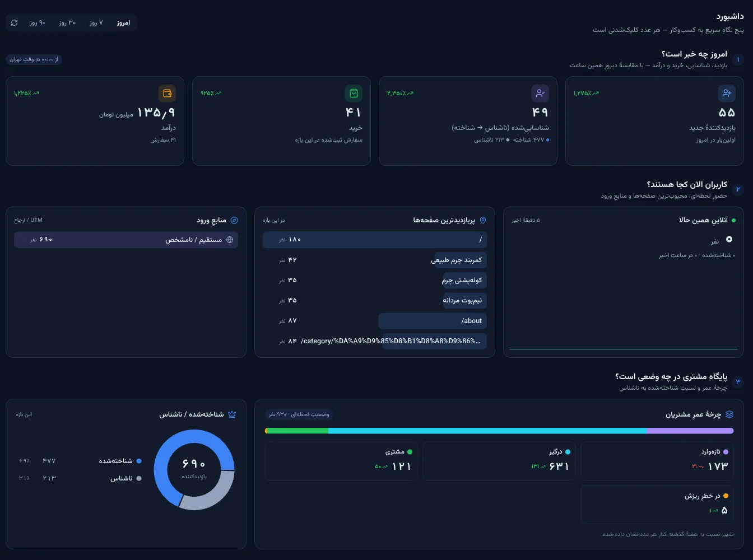The image size is (753, 560).
Task: Open the ۱۳۵٫۹ million revenue figure
Action: click(156, 113)
